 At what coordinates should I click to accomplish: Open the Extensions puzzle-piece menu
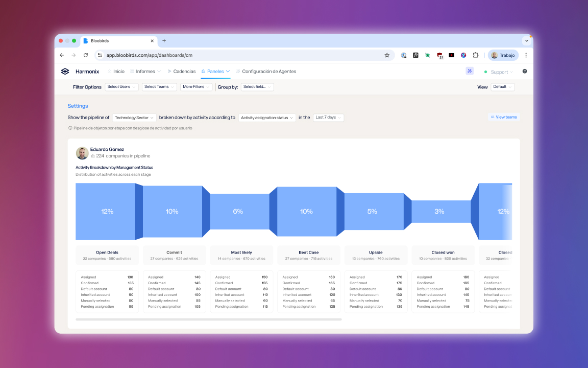coord(476,55)
